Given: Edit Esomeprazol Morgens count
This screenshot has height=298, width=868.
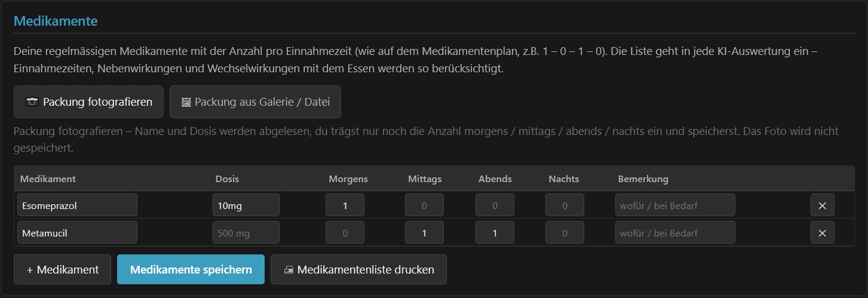Looking at the screenshot, I should 345,205.
